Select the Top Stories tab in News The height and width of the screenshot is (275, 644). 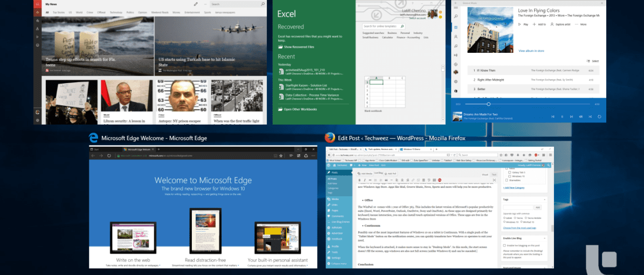[x=58, y=12]
